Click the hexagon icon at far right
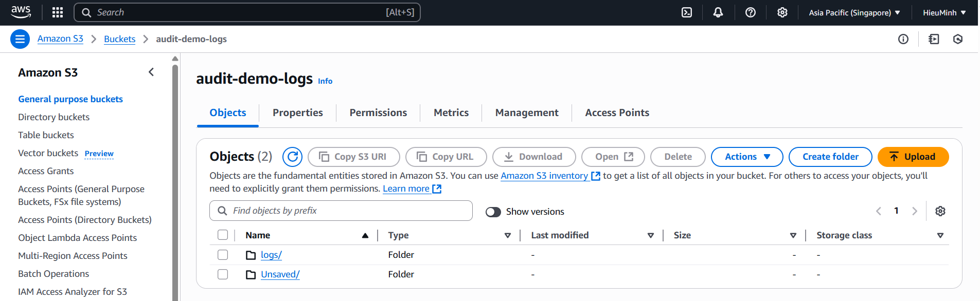980x301 pixels. [958, 39]
